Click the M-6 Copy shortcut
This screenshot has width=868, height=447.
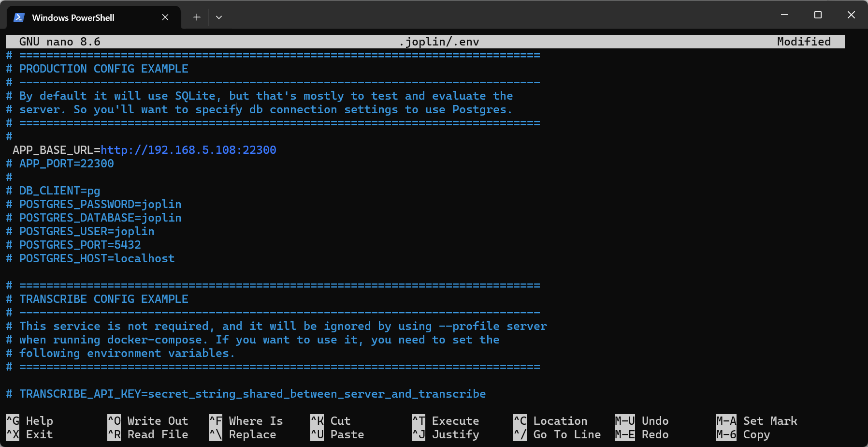tap(743, 434)
